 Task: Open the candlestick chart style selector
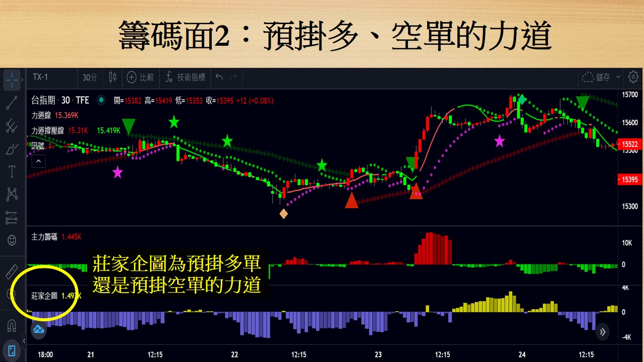pyautogui.click(x=112, y=78)
